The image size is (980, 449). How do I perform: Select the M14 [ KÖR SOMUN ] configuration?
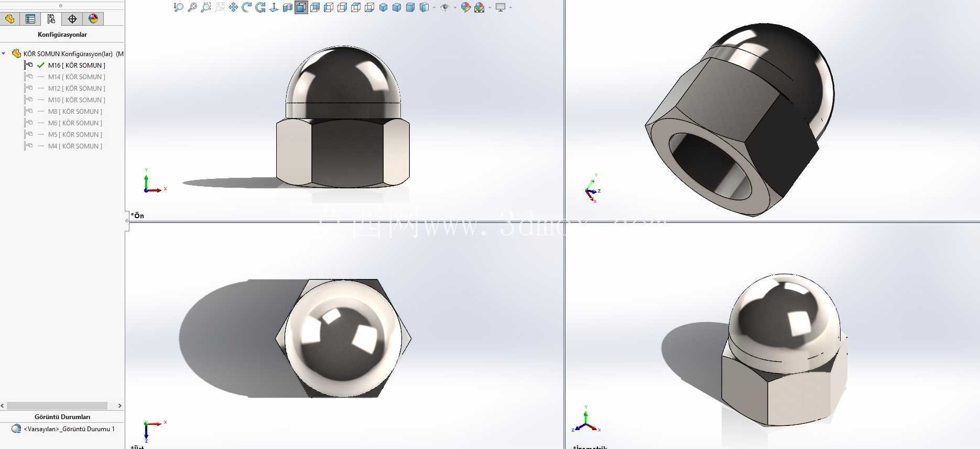(x=77, y=77)
